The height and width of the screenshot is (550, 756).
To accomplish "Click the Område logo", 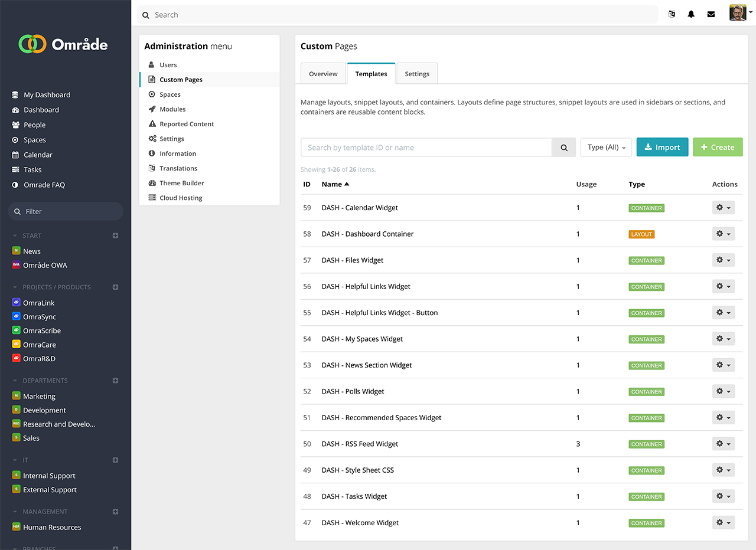I will [x=63, y=44].
